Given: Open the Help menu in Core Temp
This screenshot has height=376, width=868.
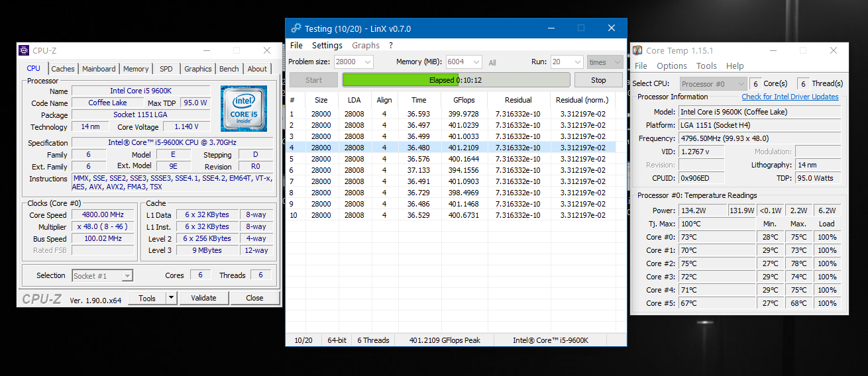Looking at the screenshot, I should point(735,66).
